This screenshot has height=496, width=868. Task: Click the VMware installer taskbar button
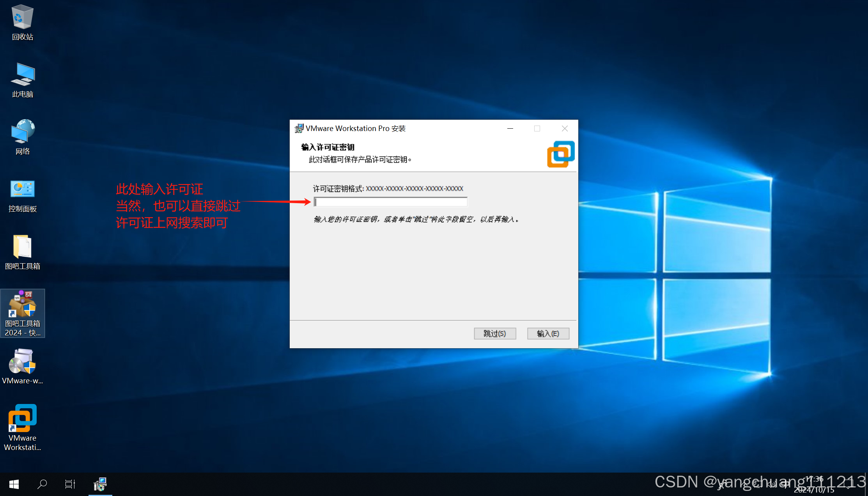(100, 484)
